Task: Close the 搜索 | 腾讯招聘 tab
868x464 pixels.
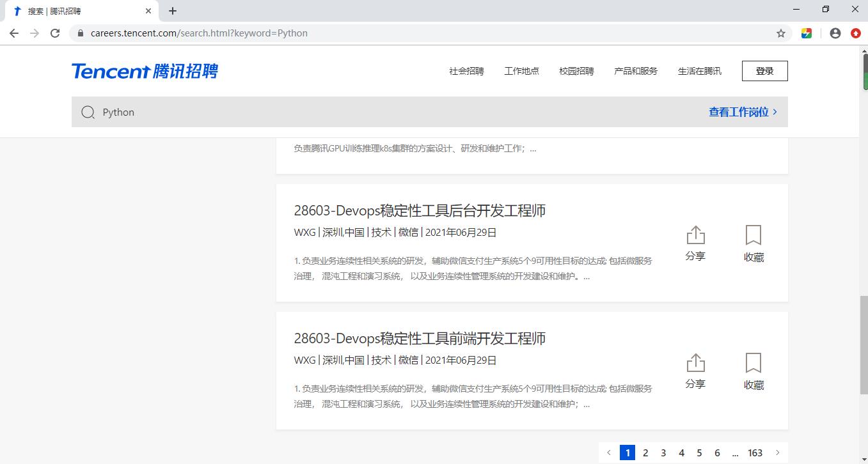Action: [x=148, y=11]
